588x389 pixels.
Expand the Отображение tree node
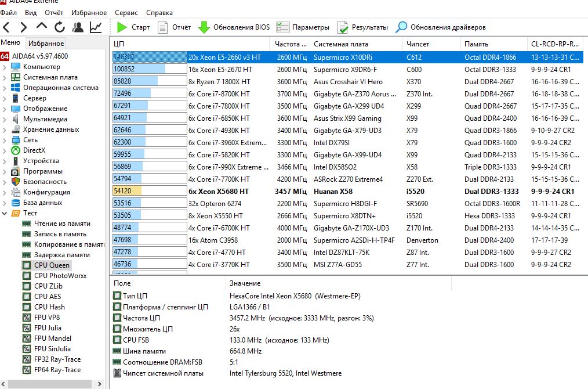5,109
